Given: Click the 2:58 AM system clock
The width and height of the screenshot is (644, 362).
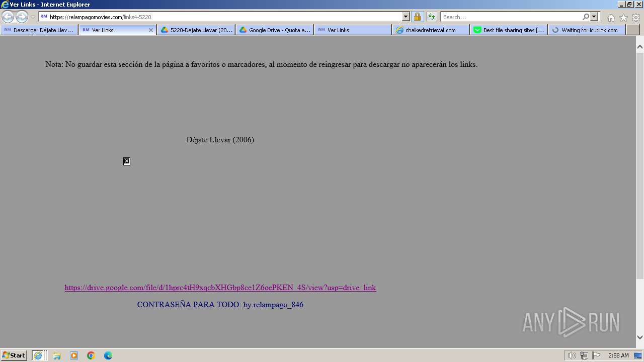Looking at the screenshot, I should [618, 355].
